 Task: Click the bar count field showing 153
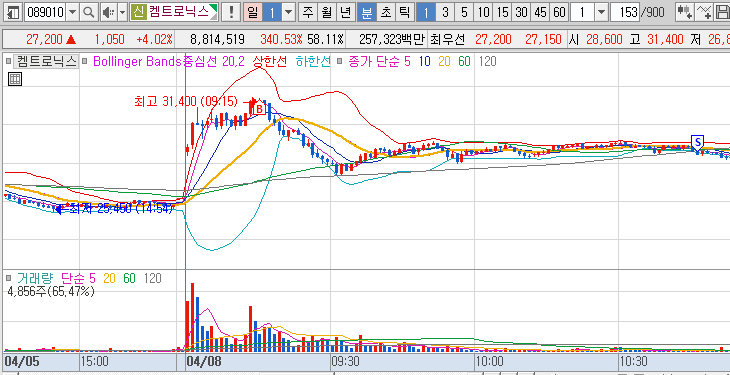click(626, 13)
